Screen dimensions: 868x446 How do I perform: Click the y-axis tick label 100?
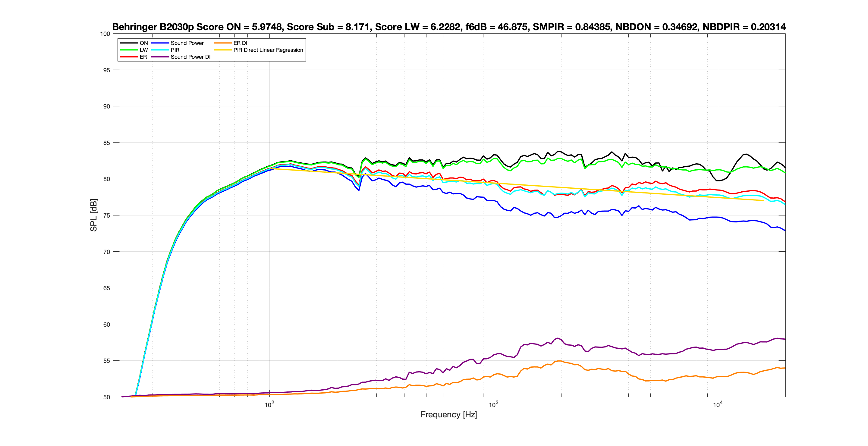pyautogui.click(x=105, y=34)
